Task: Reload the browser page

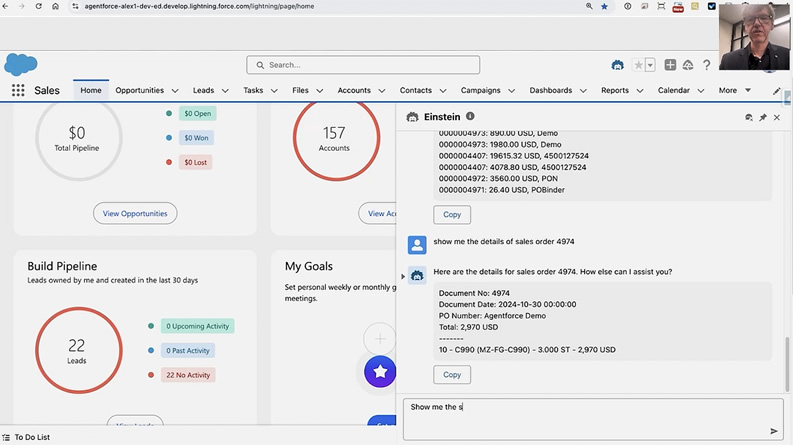Action: (38, 6)
